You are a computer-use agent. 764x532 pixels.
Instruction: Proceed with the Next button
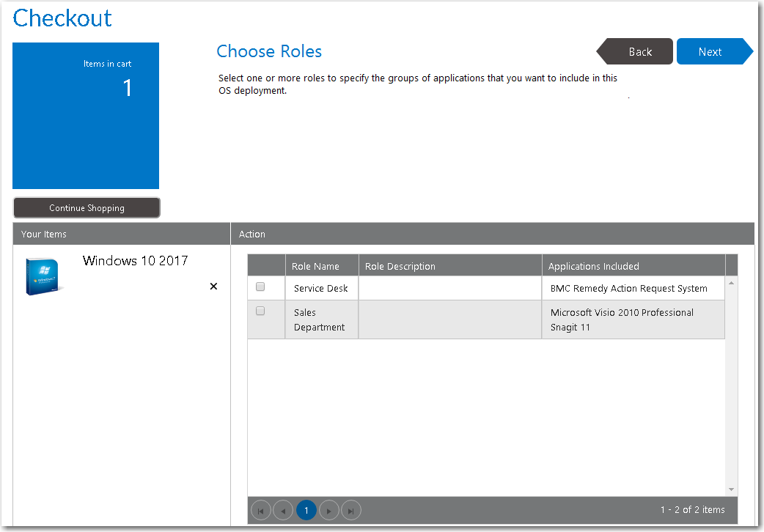(710, 52)
